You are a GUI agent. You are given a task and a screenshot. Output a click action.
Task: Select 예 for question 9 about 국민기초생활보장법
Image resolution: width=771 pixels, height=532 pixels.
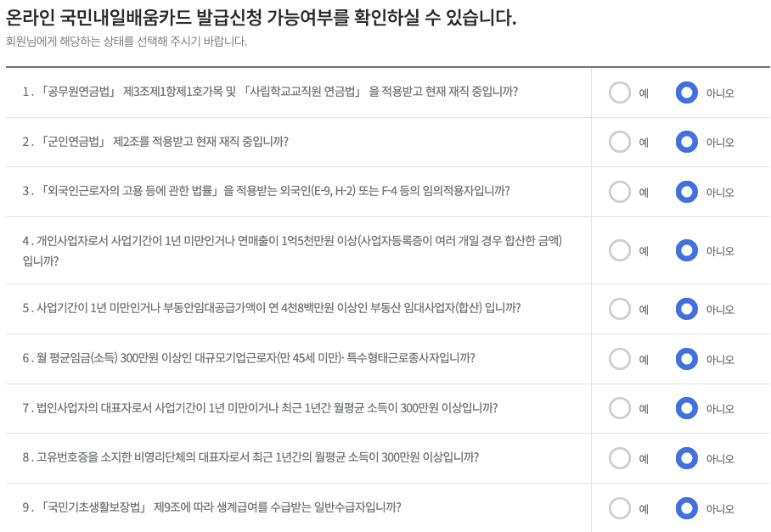(621, 507)
